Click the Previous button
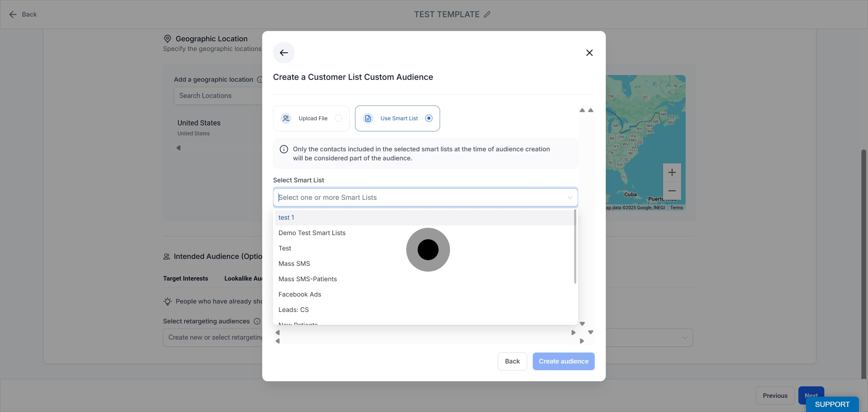 (775, 395)
